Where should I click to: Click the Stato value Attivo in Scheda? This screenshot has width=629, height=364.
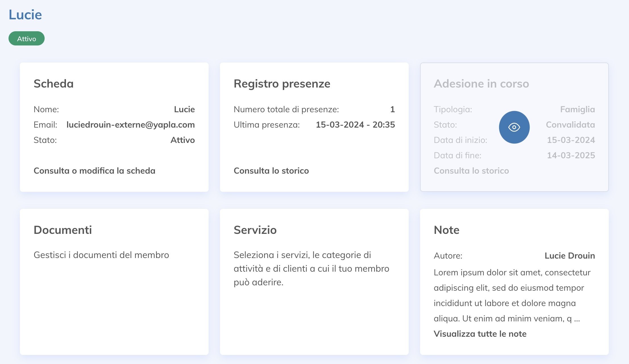click(182, 140)
